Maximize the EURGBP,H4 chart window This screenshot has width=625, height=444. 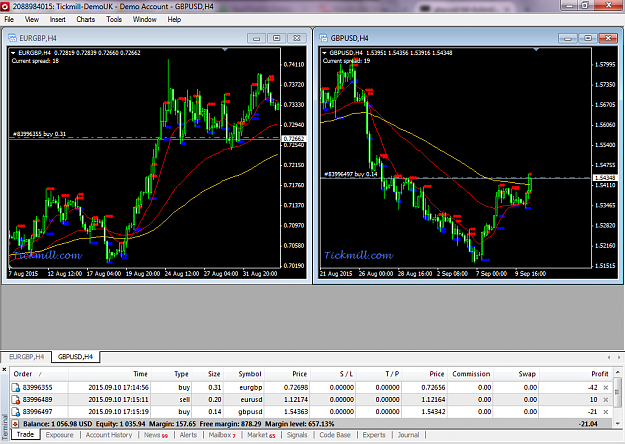point(277,38)
